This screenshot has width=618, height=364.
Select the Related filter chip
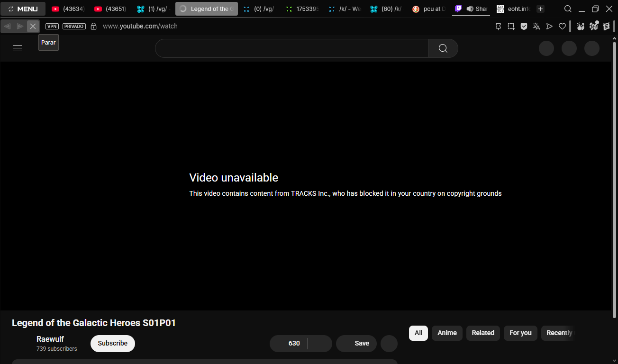point(483,333)
